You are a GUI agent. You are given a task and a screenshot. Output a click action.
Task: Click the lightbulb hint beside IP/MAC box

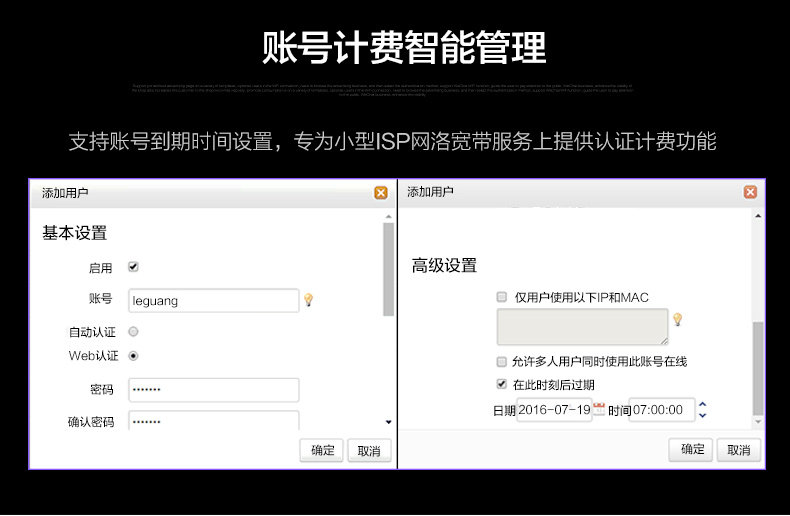pos(678,319)
